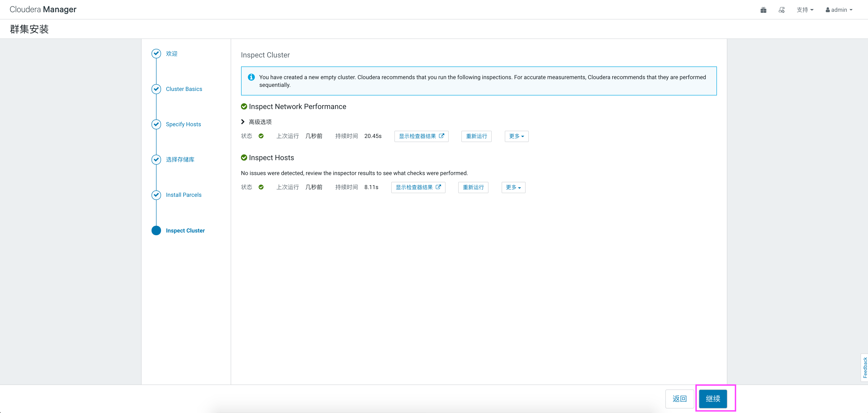The width and height of the screenshot is (868, 413).
Task: Click green check beside Inspect Network Performance
Action: point(244,107)
